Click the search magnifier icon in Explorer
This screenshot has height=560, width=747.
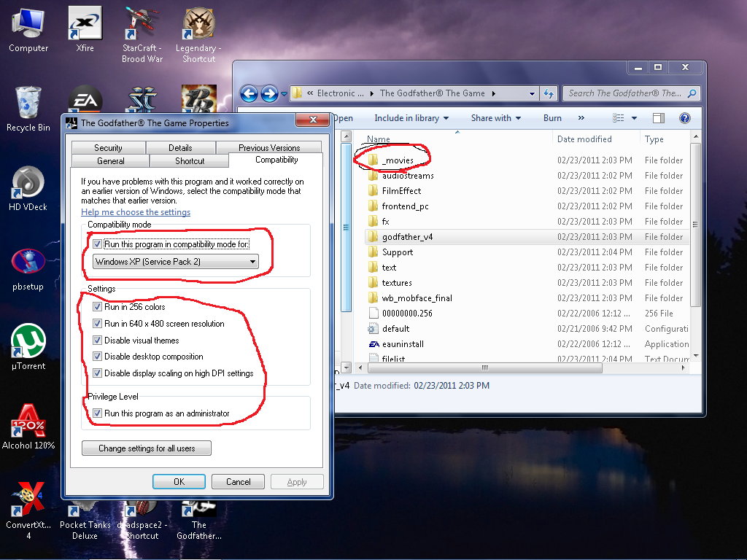click(692, 93)
